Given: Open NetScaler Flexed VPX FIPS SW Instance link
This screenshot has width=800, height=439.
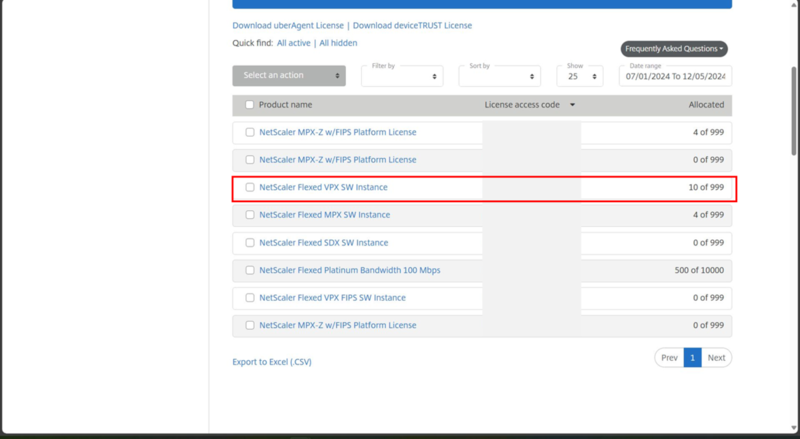Looking at the screenshot, I should click(332, 298).
